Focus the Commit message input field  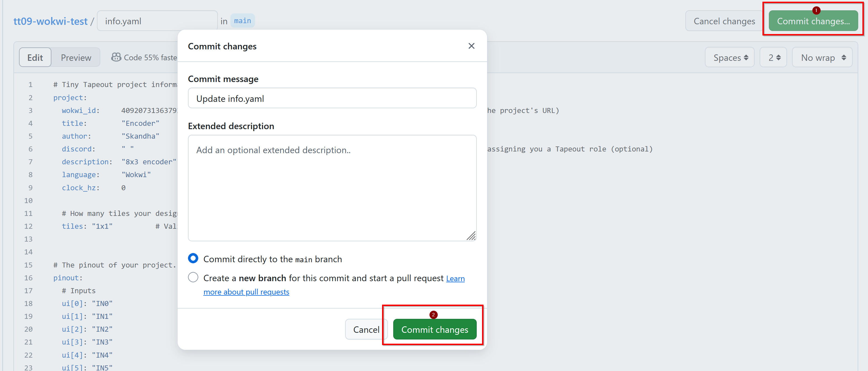332,98
